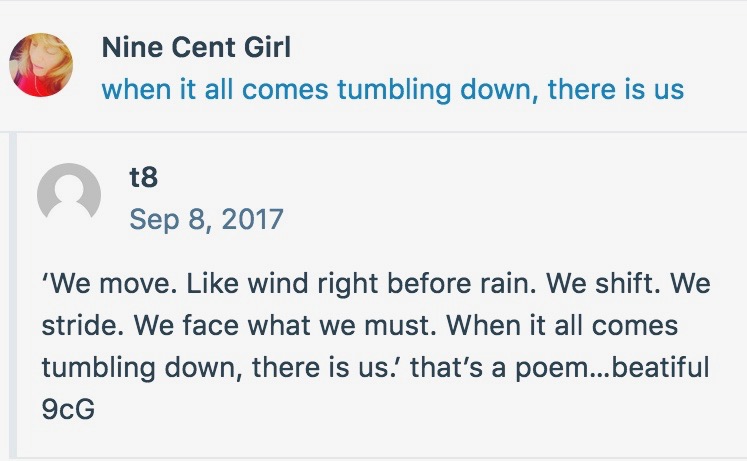Click the "9cG" text ending the comment
Image resolution: width=747 pixels, height=461 pixels.
pos(69,410)
